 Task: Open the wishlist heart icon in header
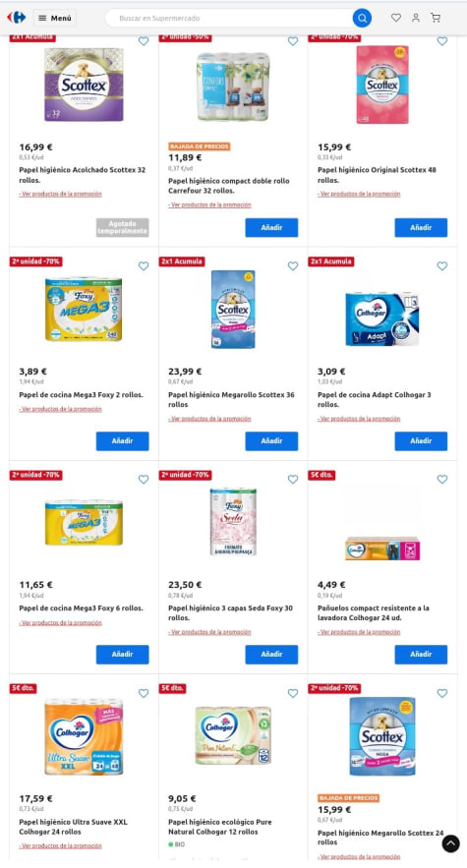tap(396, 18)
